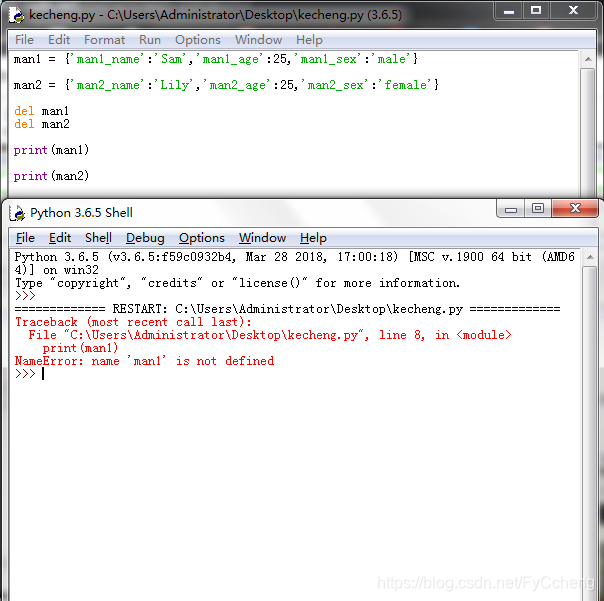This screenshot has height=601, width=604.
Task: Open File menu in kecheng.py editor
Action: [24, 40]
